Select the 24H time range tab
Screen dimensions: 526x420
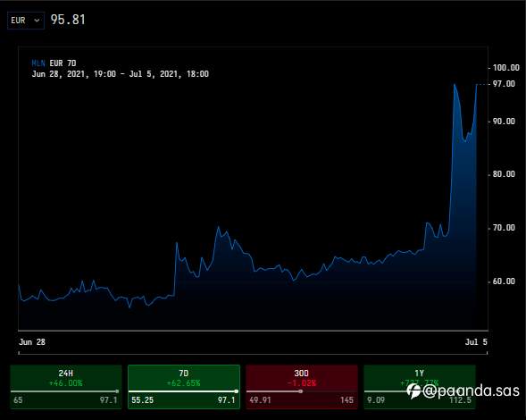pyautogui.click(x=66, y=387)
